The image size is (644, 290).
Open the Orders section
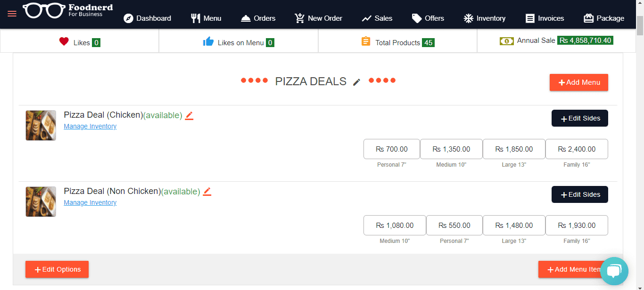pos(258,18)
